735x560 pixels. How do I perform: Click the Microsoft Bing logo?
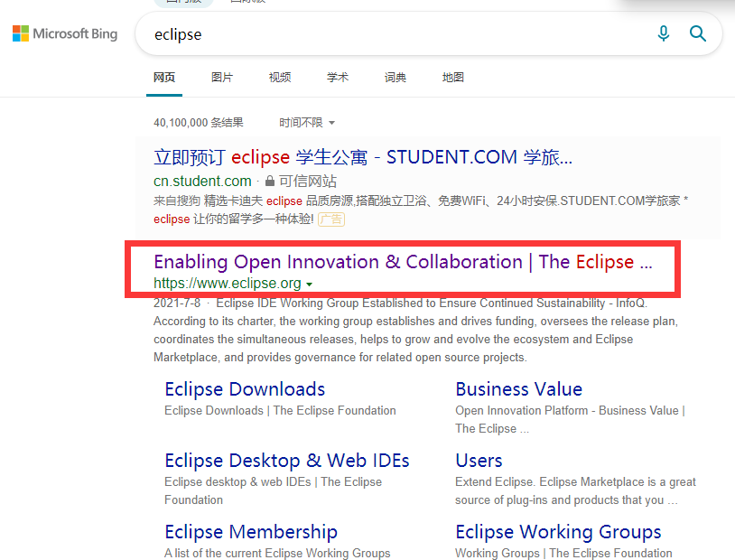[x=65, y=33]
